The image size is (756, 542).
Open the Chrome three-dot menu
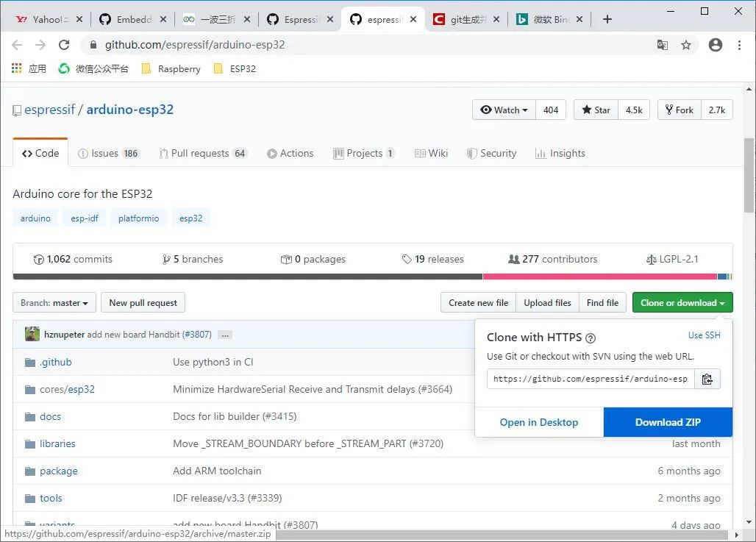[739, 45]
